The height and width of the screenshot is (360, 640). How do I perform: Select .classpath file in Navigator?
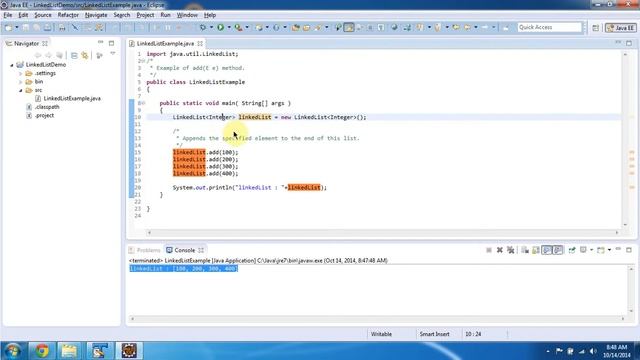point(47,107)
